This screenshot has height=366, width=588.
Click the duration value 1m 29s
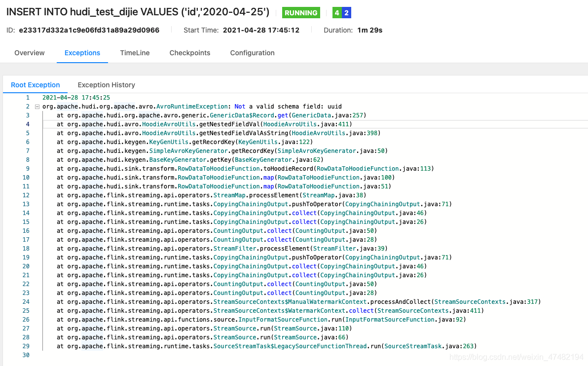point(370,30)
